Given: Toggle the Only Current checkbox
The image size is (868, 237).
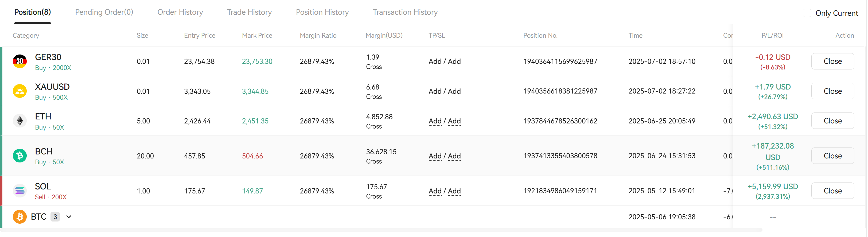Looking at the screenshot, I should 807,13.
